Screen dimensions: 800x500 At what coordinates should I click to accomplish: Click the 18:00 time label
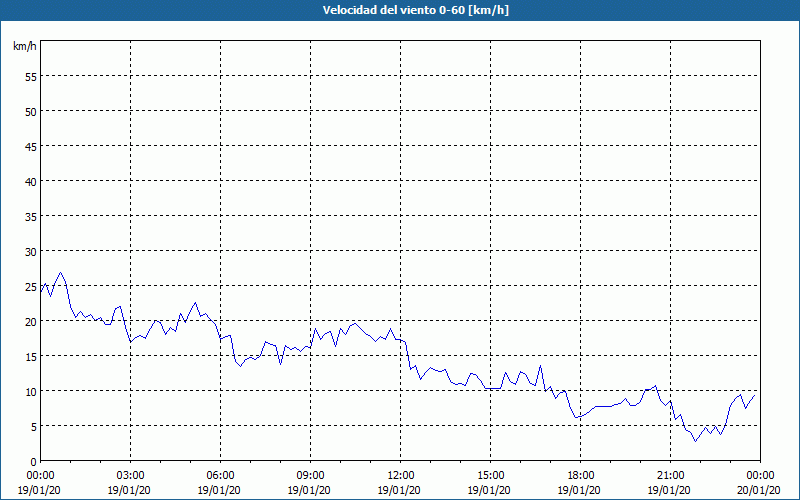581,476
